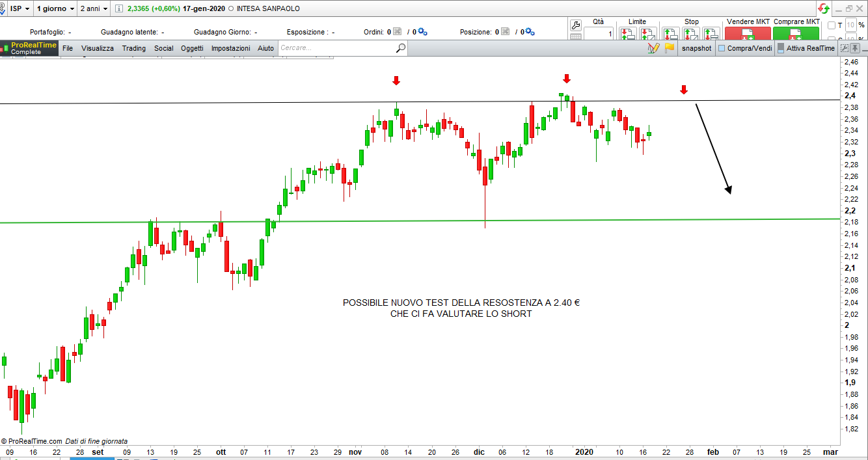
Task: Open the Trading menu
Action: click(134, 48)
